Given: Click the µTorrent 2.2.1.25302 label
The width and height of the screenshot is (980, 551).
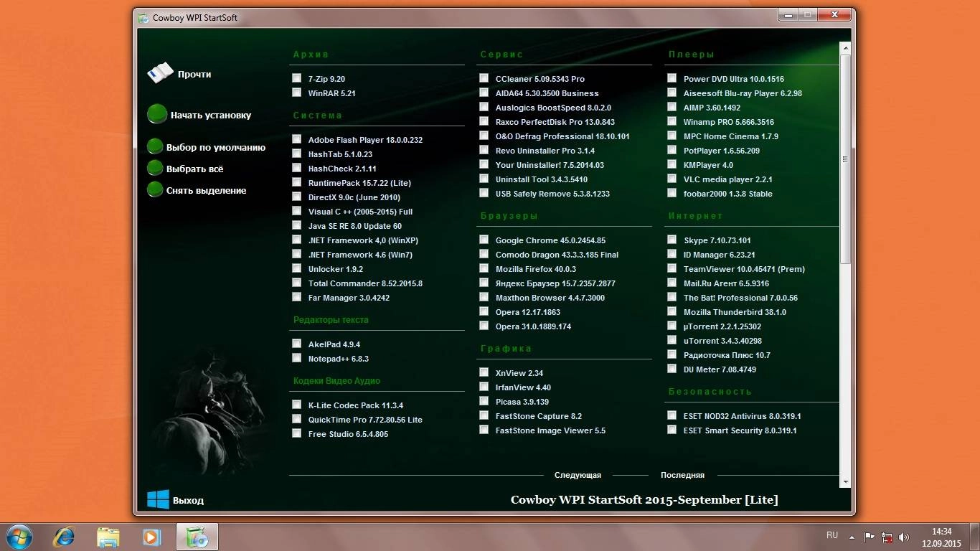Looking at the screenshot, I should point(722,326).
